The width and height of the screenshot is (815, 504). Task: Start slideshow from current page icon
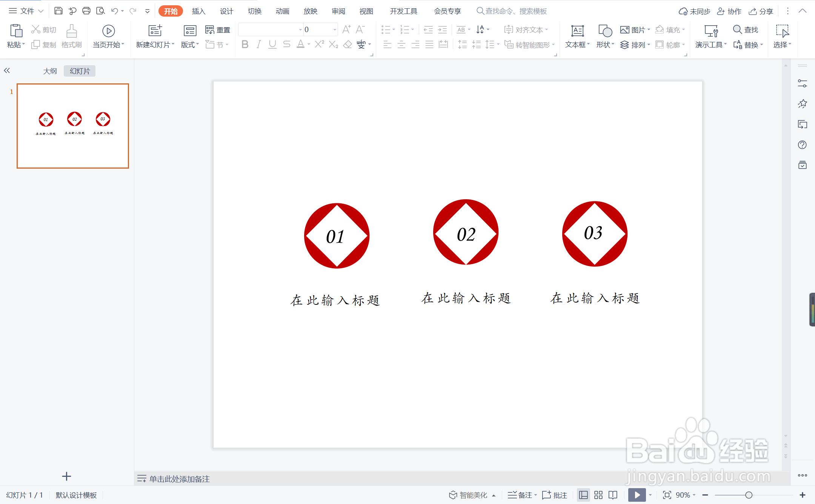(x=108, y=31)
